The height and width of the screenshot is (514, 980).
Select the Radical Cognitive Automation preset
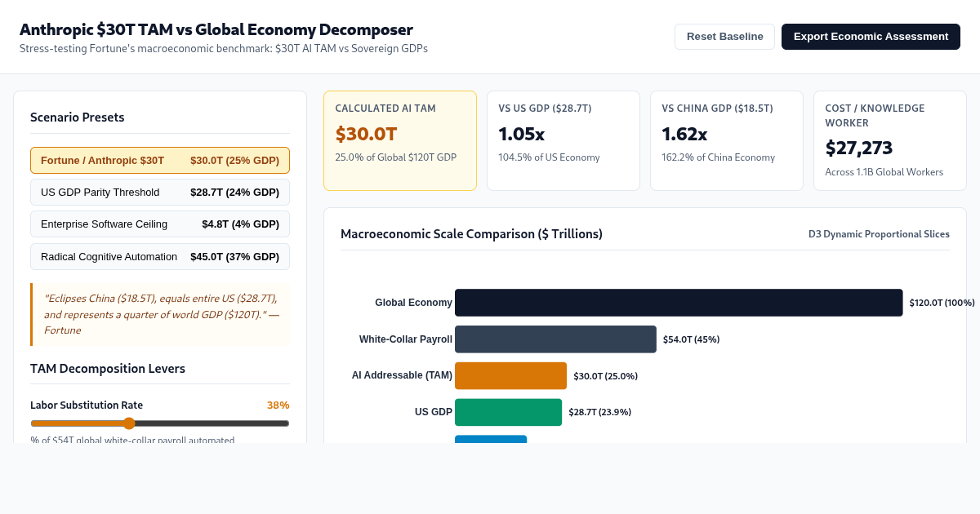[160, 257]
